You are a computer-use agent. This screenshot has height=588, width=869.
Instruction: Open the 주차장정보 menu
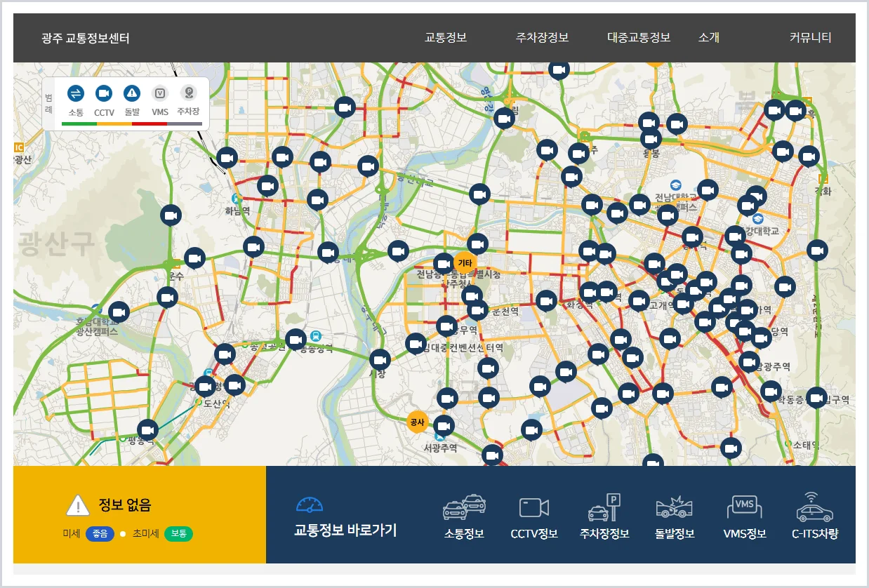542,38
